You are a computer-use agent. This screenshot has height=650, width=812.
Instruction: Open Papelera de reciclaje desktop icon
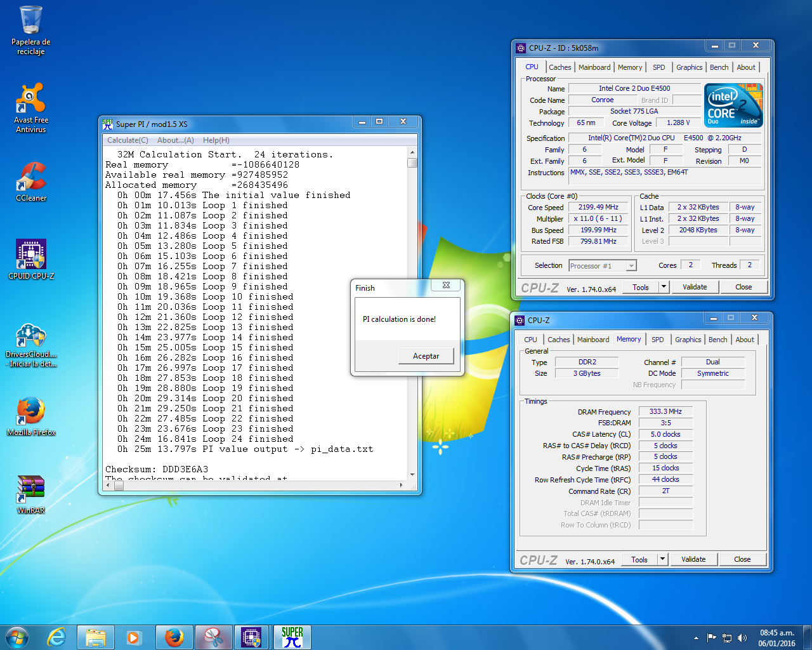tap(30, 30)
